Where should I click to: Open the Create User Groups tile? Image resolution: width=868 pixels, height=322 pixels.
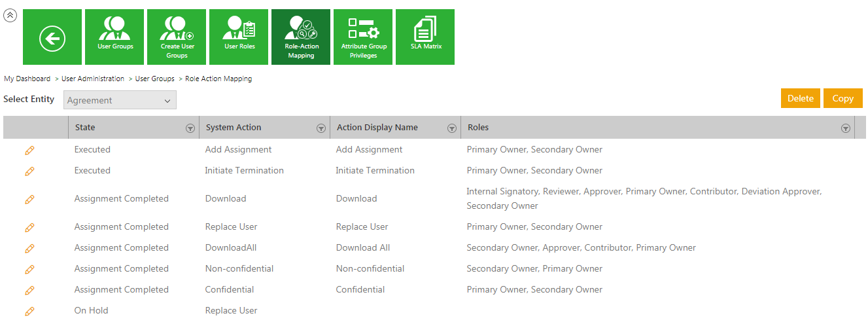pos(177,37)
